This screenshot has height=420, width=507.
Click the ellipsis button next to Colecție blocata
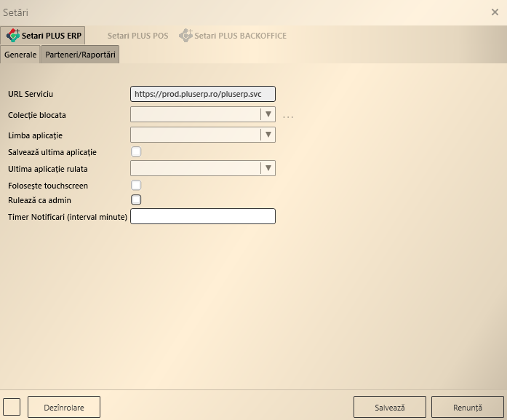click(x=288, y=116)
